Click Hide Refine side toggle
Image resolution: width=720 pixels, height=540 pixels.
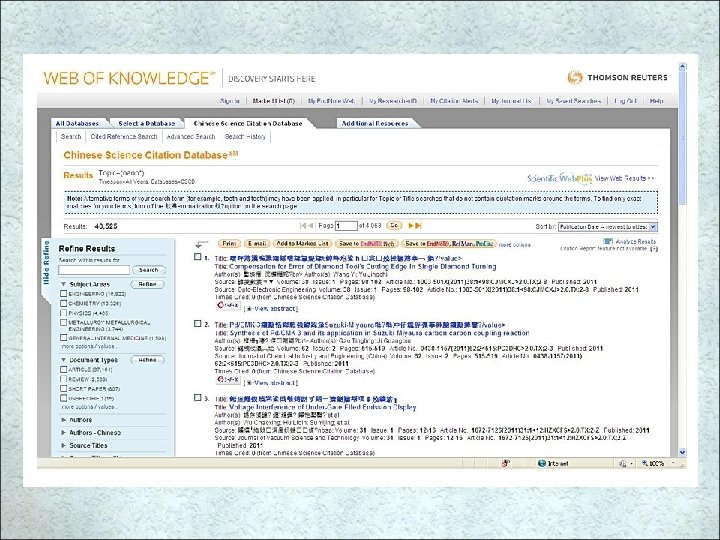(x=46, y=263)
